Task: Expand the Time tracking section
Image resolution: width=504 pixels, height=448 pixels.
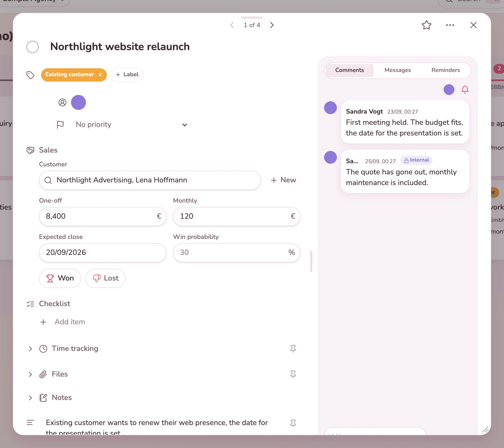Action: click(30, 349)
